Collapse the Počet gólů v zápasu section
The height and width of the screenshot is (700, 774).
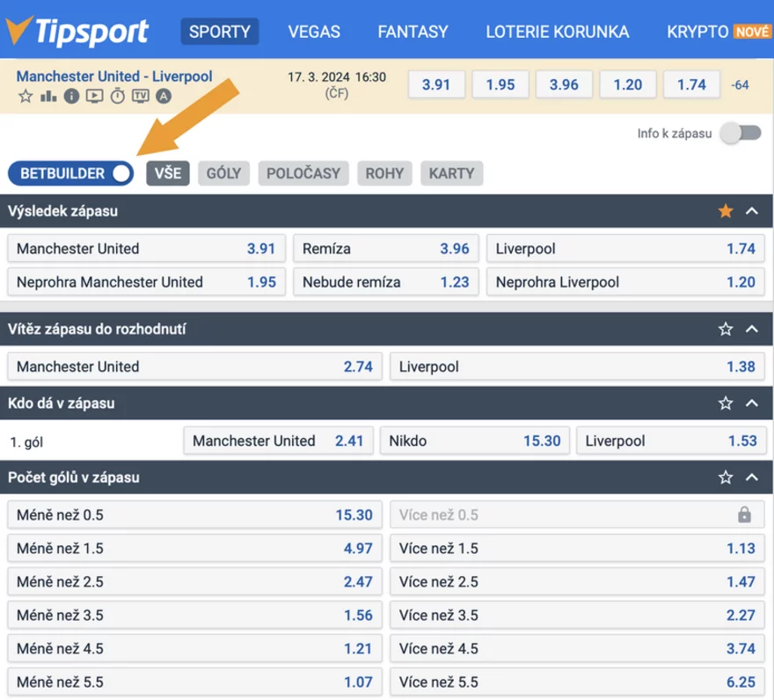(752, 477)
